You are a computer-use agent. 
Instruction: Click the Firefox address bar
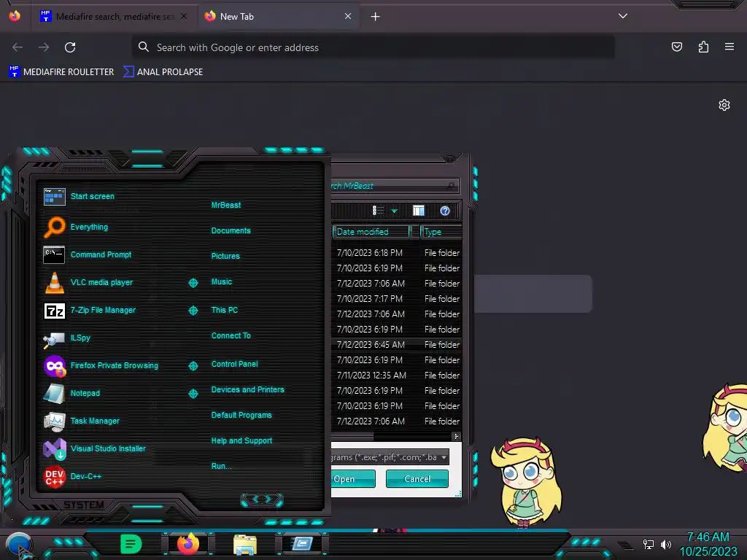pos(373,47)
